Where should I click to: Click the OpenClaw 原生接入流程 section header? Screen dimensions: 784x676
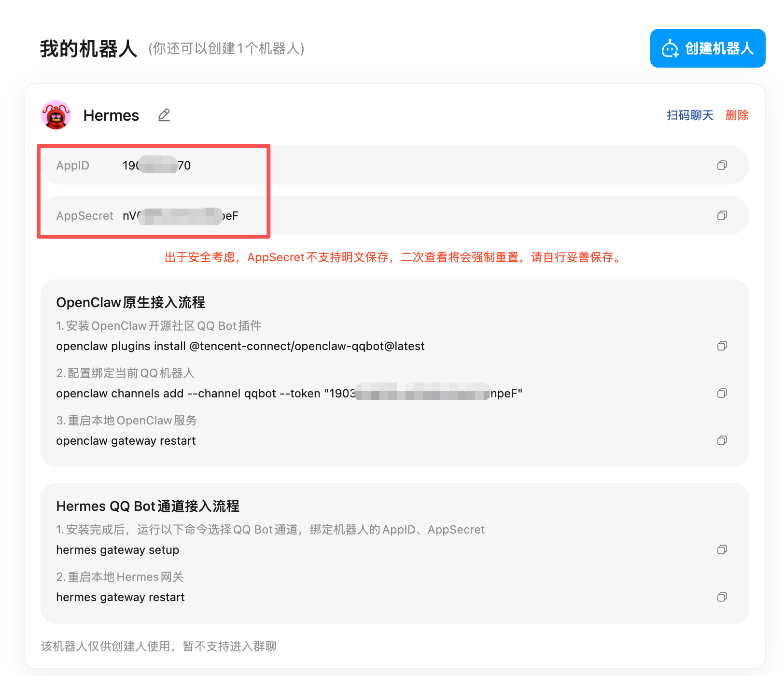point(130,302)
